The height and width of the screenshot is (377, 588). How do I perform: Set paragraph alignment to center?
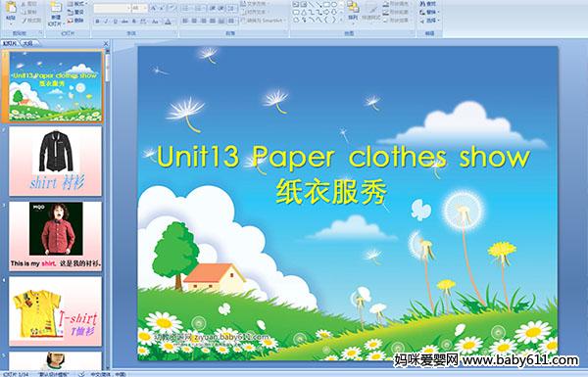click(194, 21)
